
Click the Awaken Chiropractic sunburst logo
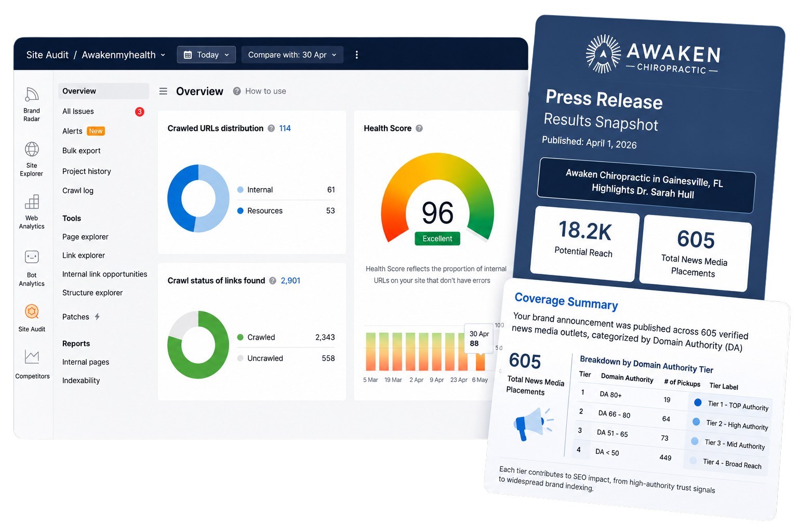[603, 54]
